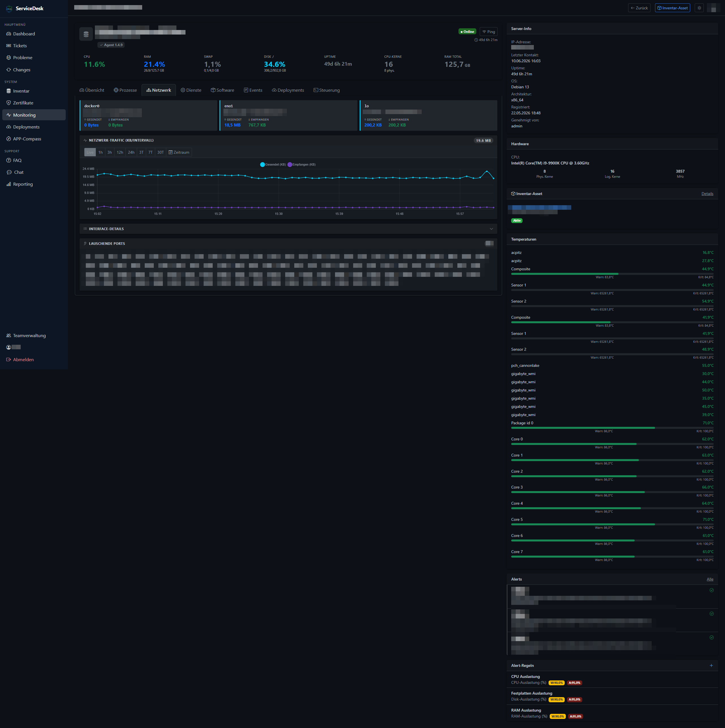The width and height of the screenshot is (725, 728).
Task: Click the ServiceDesk logo
Action: (x=9, y=9)
